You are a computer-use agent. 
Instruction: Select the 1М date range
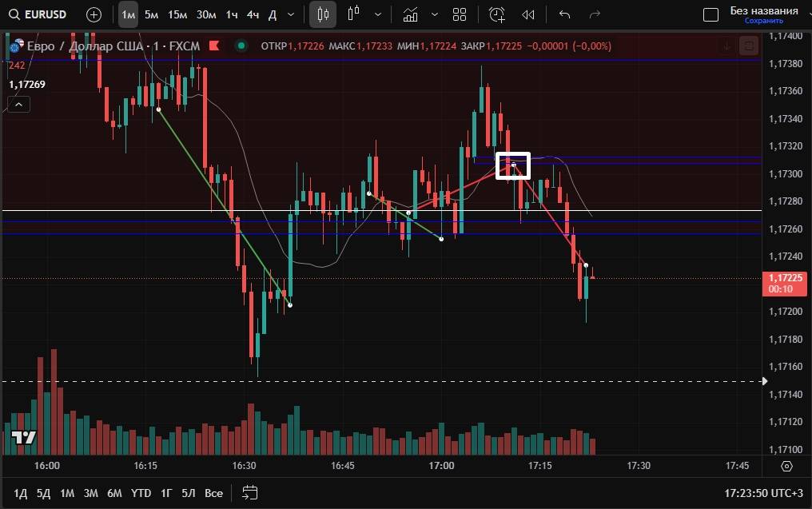click(67, 493)
